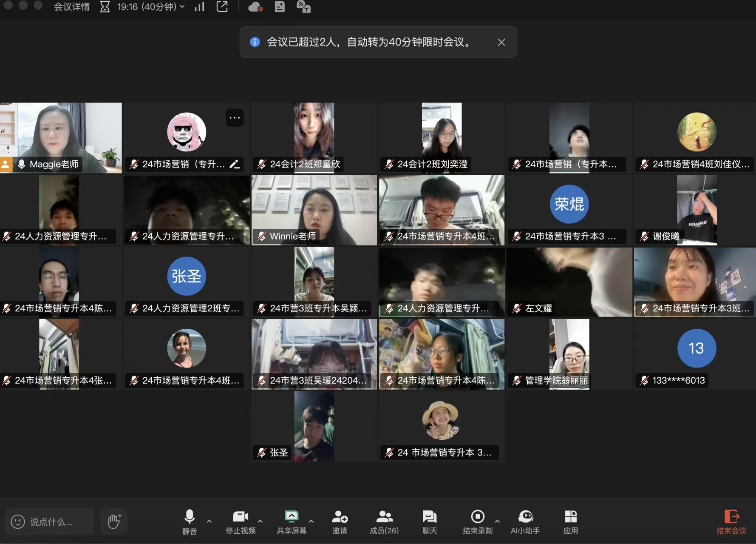The width and height of the screenshot is (756, 544).
Task: Select the 24市营3班吴瑗24204… video tile
Action: pos(314,354)
